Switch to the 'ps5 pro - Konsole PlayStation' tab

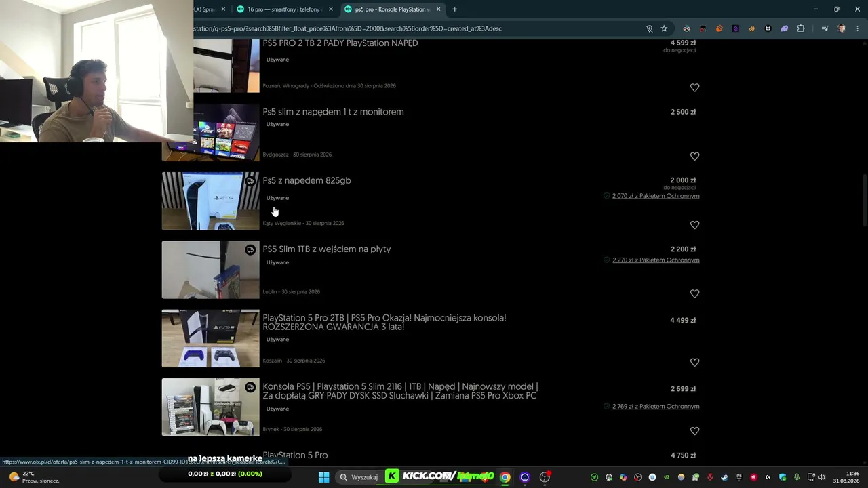pyautogui.click(x=392, y=9)
